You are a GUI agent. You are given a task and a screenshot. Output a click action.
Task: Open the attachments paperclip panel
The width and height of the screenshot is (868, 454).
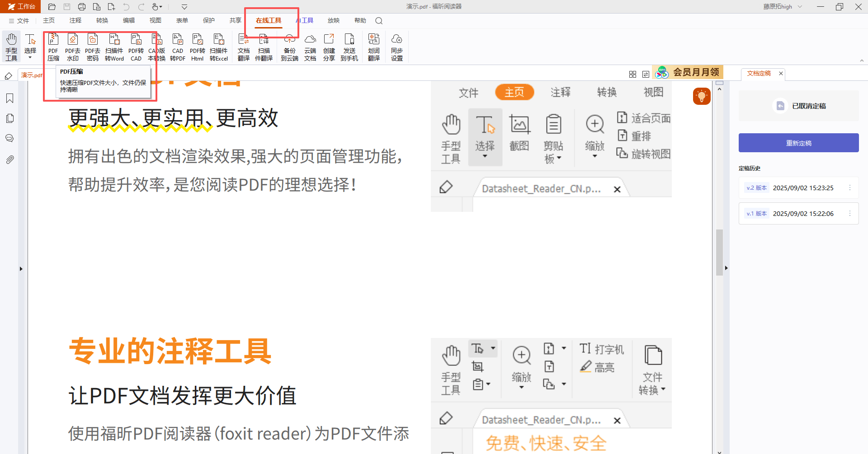[9, 159]
